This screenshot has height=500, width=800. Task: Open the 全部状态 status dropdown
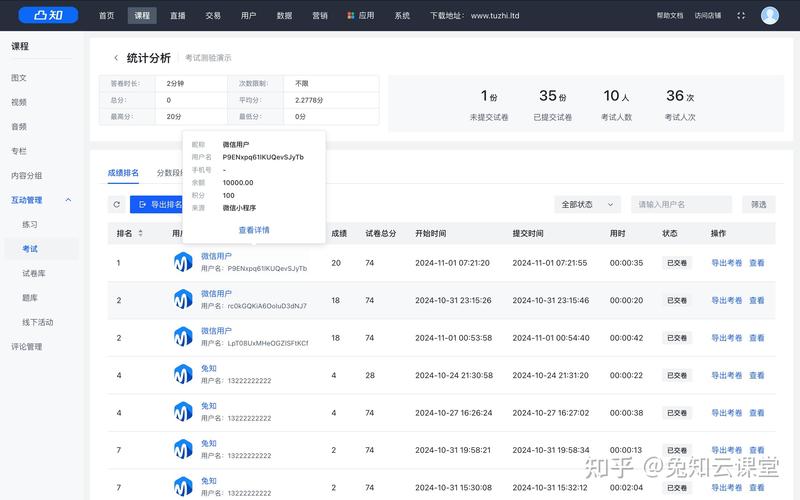pos(587,204)
